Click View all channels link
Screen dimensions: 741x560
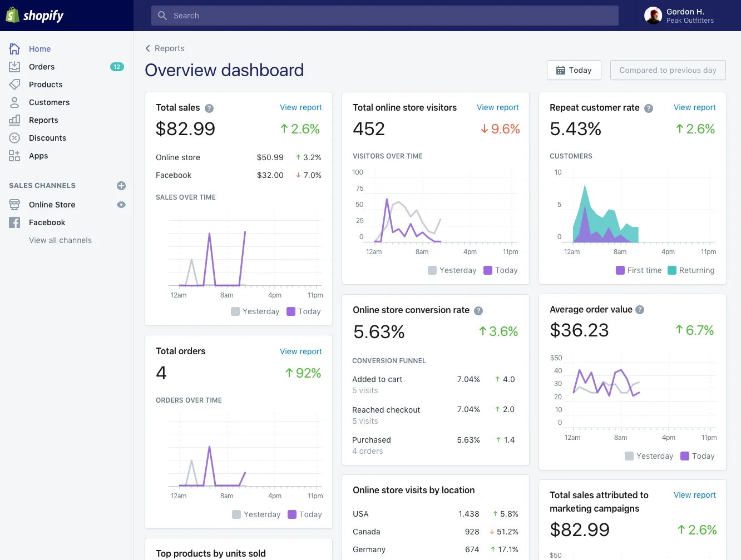coord(60,240)
